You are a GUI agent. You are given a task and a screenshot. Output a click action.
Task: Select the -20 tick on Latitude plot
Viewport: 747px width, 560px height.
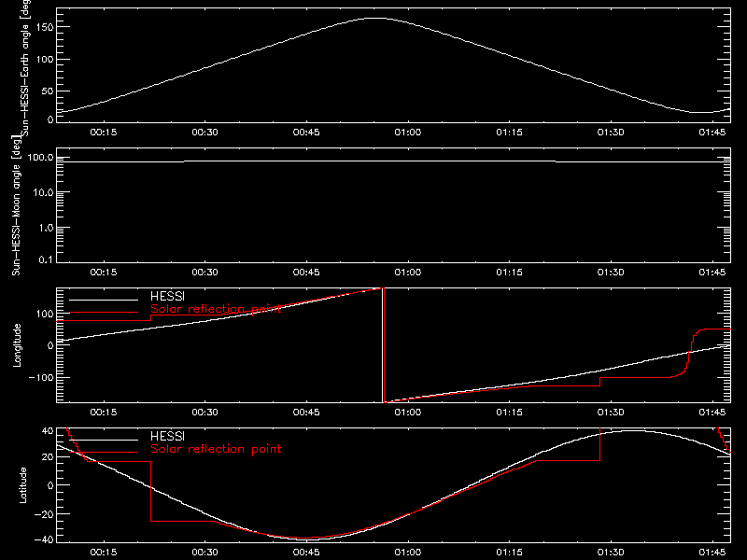pos(44,514)
